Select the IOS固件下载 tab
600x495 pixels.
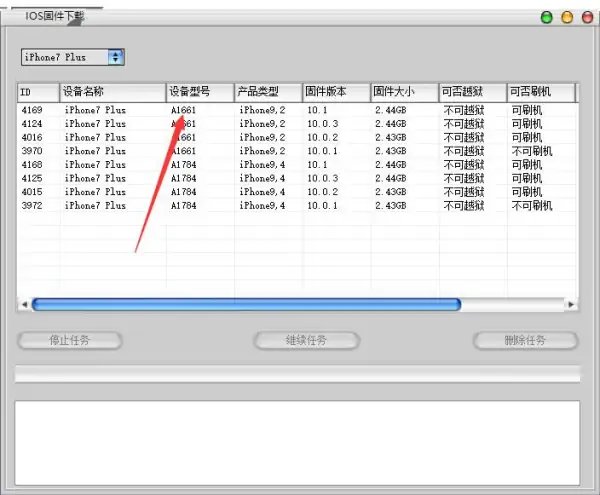pyautogui.click(x=54, y=16)
